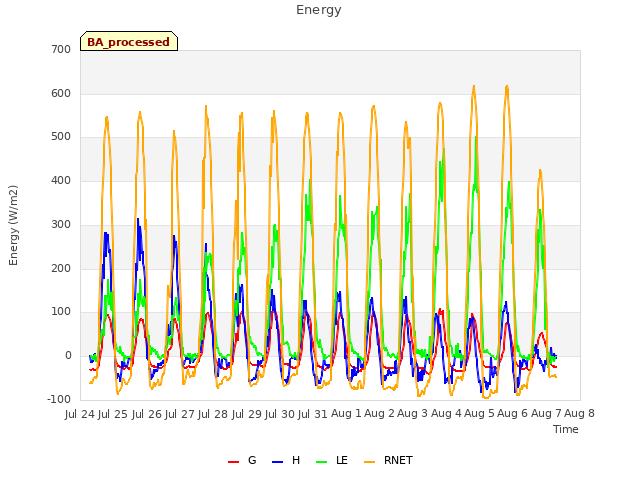This screenshot has height=480, width=640.
Task: Click the Aug 5 x-axis tick label
Action: [x=480, y=414]
